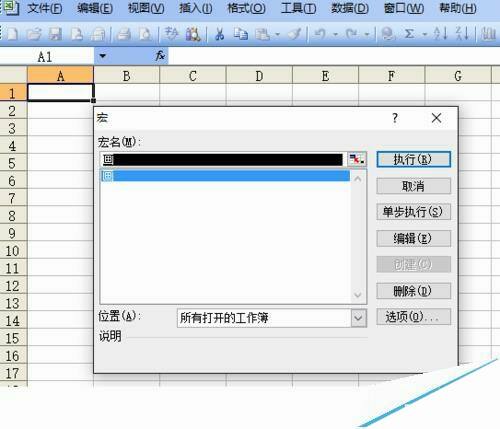Click cell A1 in the spreadsheet
Viewport: 500px width, 429px height.
coord(60,92)
